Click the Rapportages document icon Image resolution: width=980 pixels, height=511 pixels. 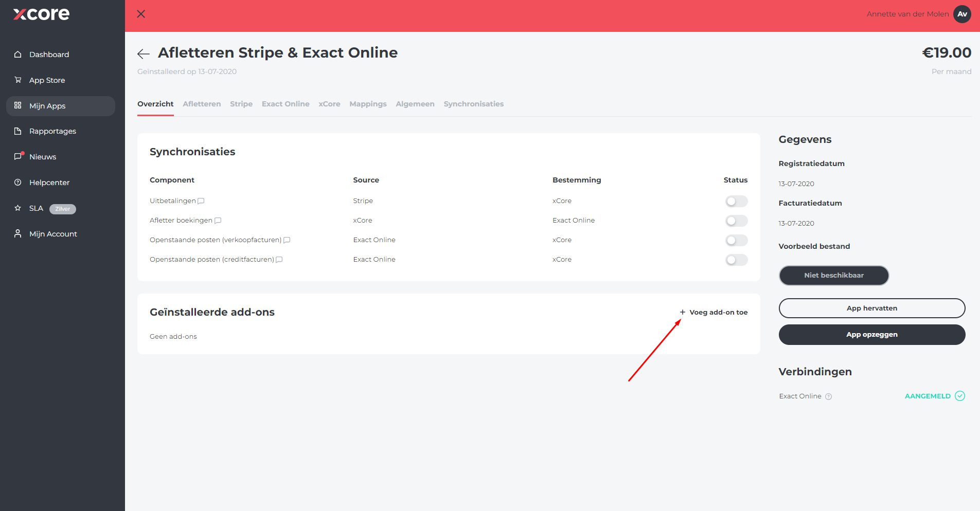tap(18, 131)
